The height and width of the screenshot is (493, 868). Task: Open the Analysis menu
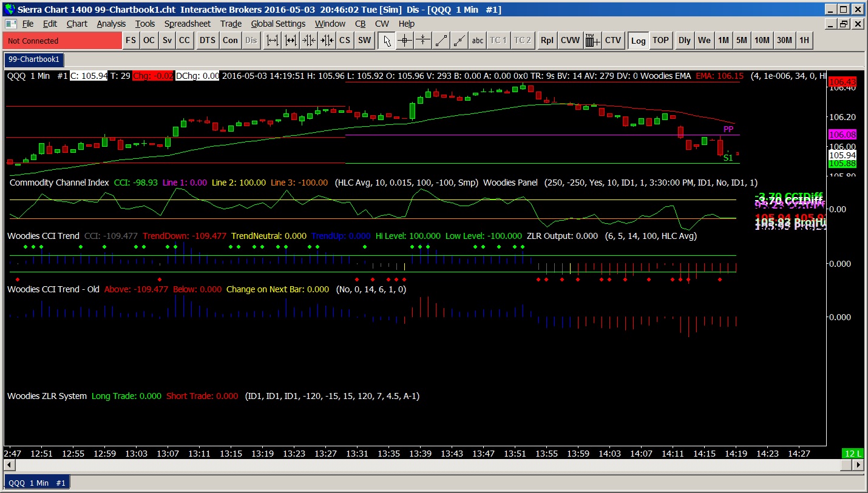(x=111, y=24)
